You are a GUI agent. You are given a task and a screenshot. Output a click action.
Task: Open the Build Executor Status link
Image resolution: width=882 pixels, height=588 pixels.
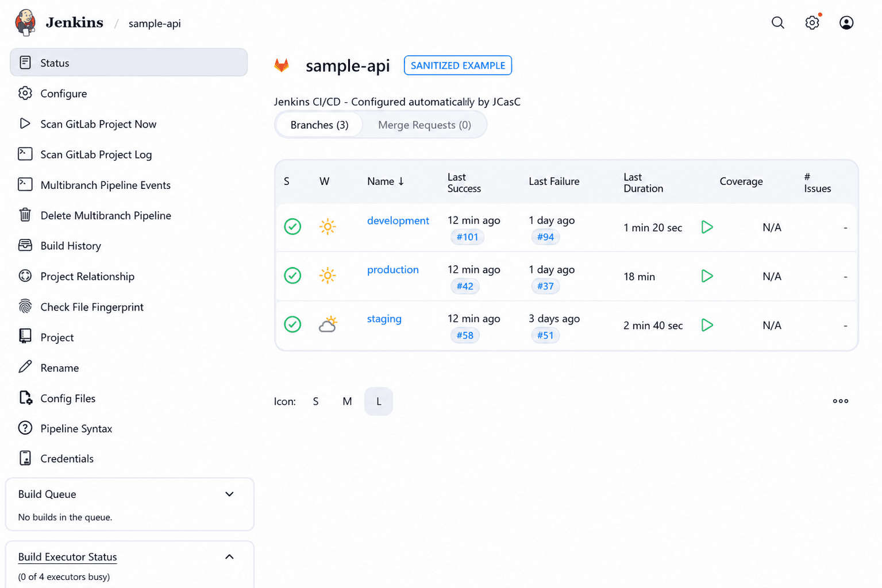click(x=67, y=556)
